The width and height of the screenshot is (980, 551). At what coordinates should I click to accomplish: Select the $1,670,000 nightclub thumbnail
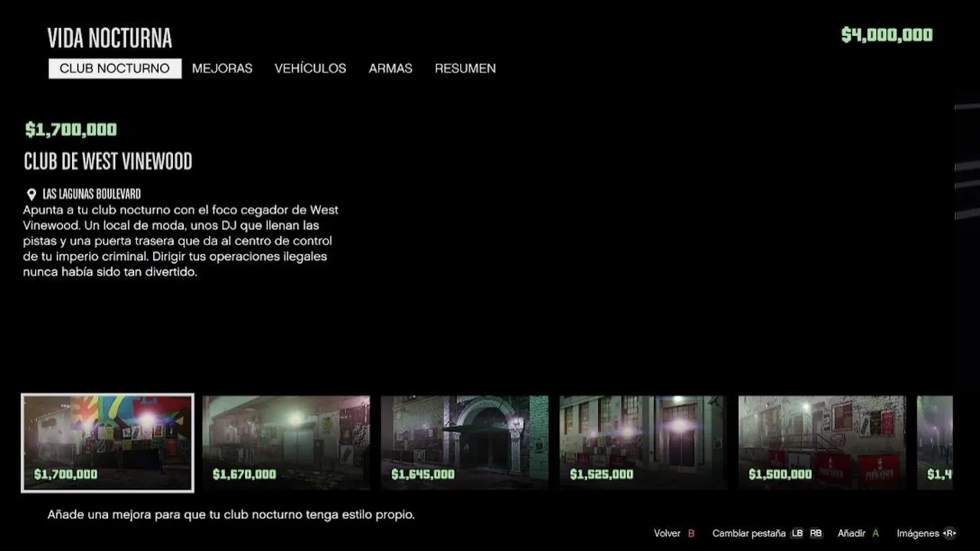point(286,442)
